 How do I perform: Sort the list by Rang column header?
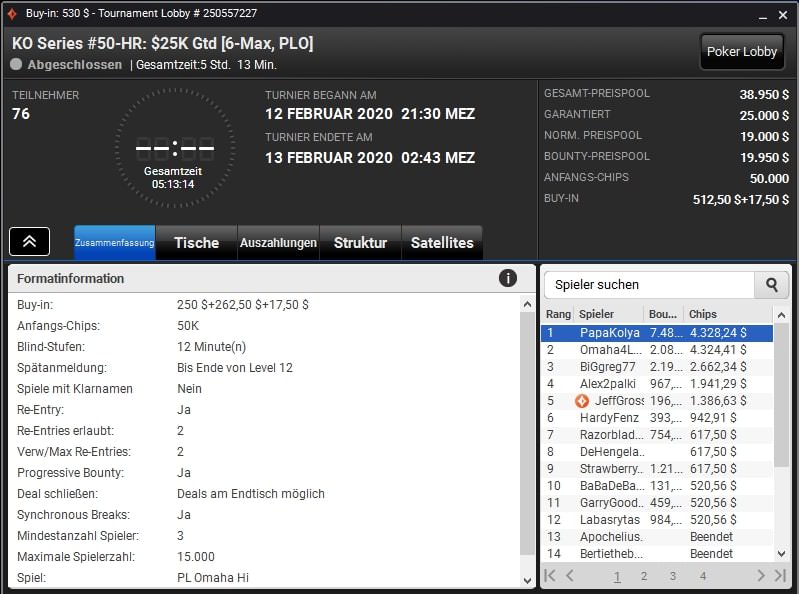click(x=558, y=314)
